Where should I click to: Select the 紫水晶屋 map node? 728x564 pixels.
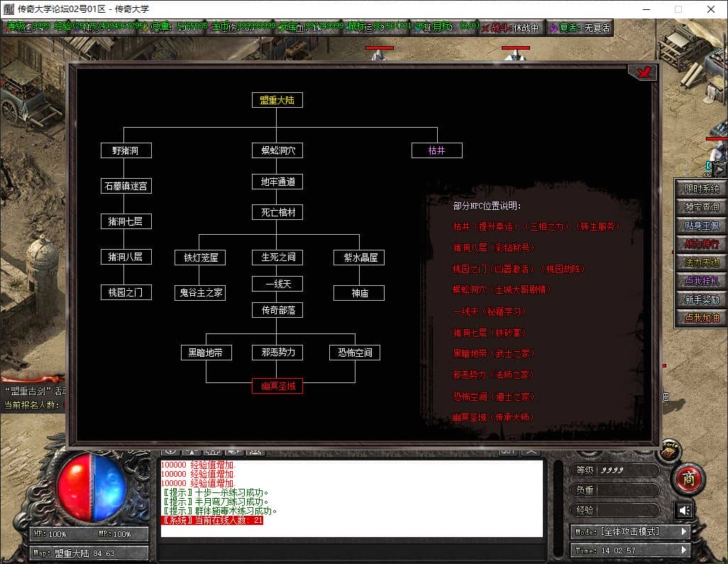[359, 257]
